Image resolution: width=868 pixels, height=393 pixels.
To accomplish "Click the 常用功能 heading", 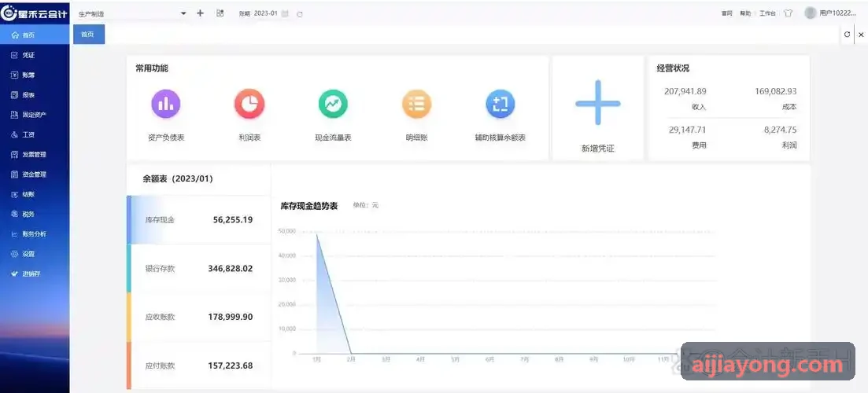I will [152, 68].
